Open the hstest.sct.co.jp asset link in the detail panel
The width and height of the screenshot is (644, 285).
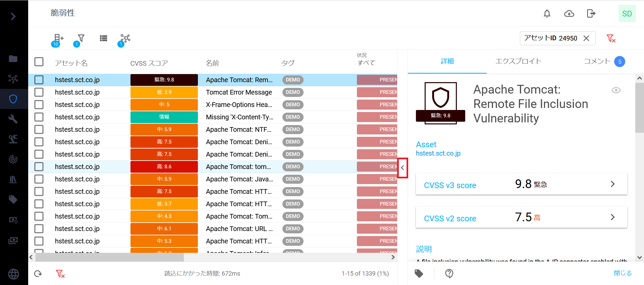point(438,153)
